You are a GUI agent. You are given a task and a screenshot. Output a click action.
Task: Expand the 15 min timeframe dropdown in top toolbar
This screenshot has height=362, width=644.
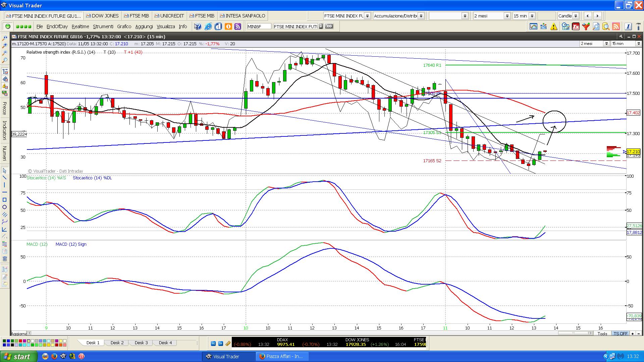click(532, 16)
